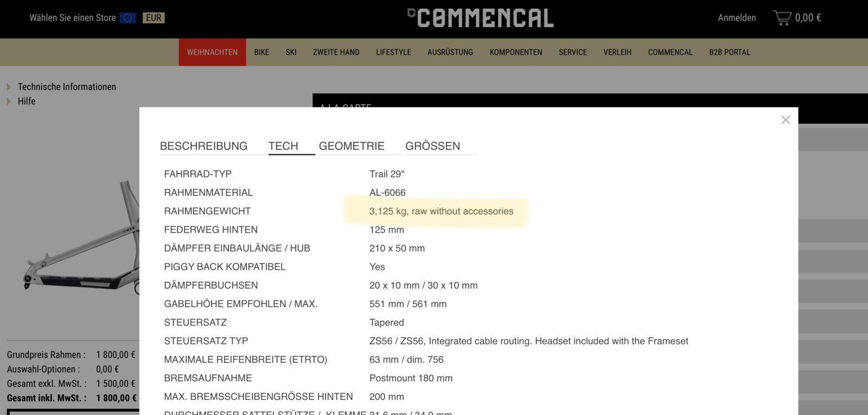Screen dimensions: 868x415
Task: Open the B2B Portal link
Action: (729, 52)
